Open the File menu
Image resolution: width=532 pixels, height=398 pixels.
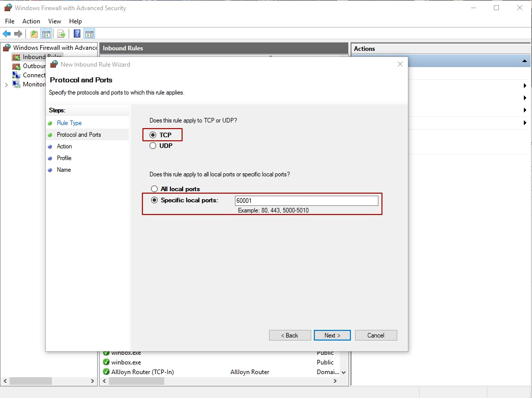10,21
